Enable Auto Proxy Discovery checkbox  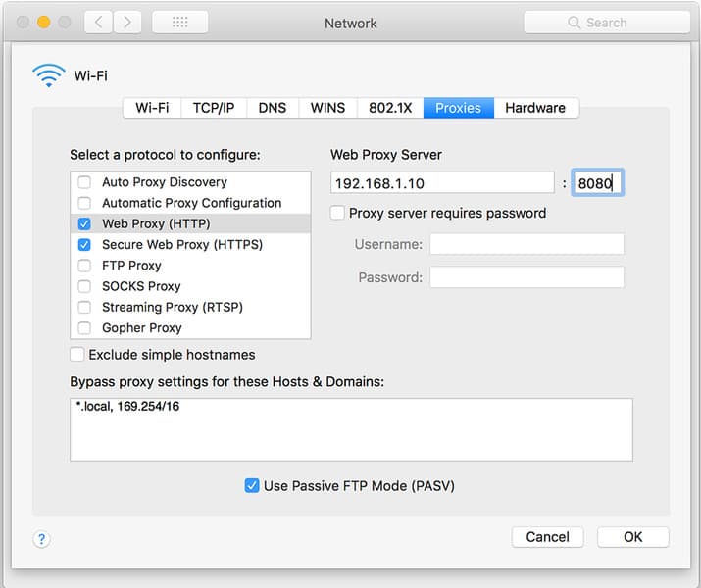84,182
